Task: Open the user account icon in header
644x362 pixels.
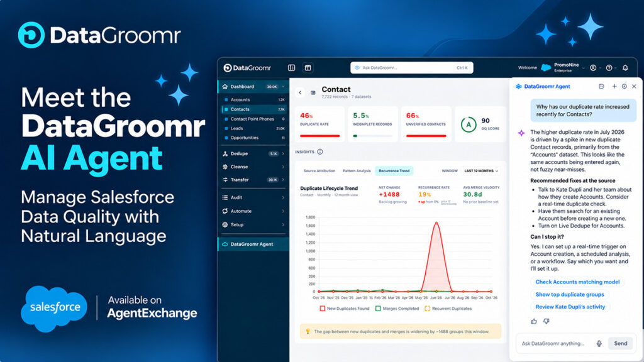Action: (x=593, y=68)
